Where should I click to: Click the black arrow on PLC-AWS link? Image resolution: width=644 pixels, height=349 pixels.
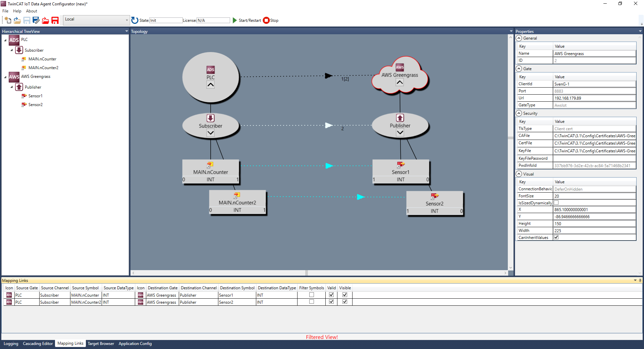coord(329,76)
